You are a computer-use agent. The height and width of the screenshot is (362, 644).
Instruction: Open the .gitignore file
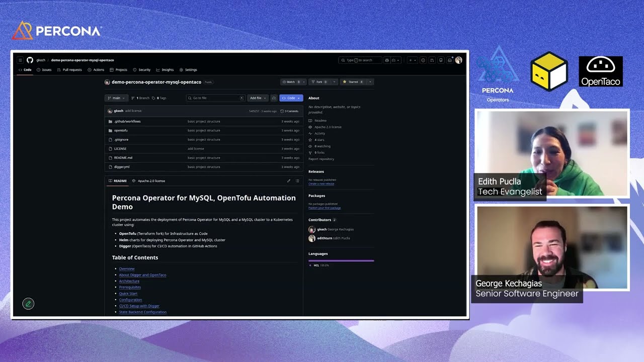[x=121, y=140]
